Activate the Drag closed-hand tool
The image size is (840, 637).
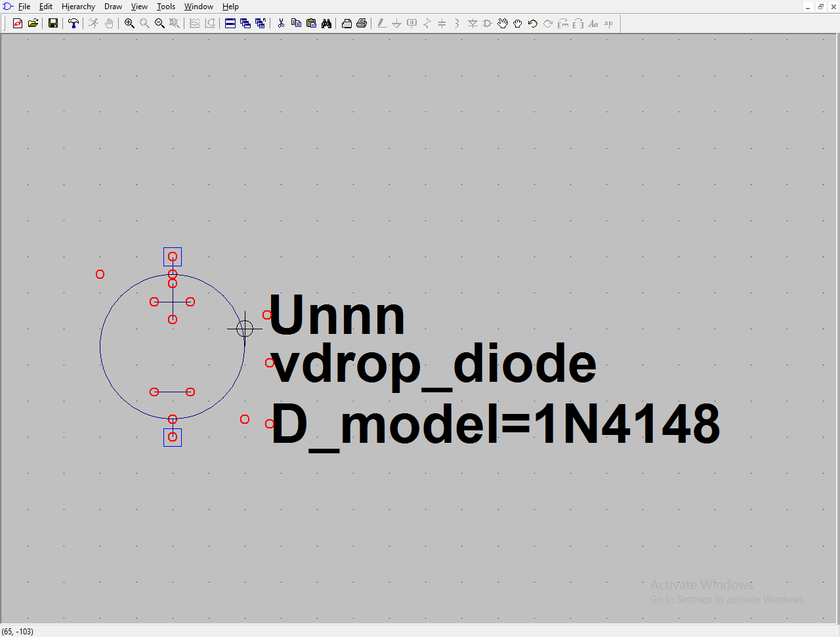[518, 24]
